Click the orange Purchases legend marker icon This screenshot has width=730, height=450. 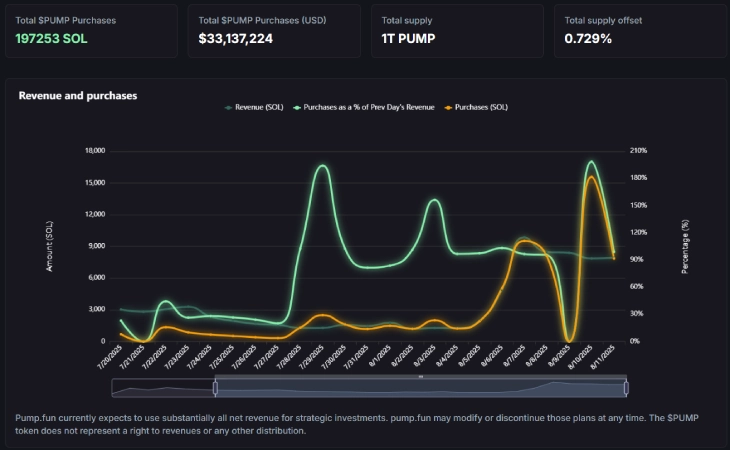pyautogui.click(x=447, y=106)
